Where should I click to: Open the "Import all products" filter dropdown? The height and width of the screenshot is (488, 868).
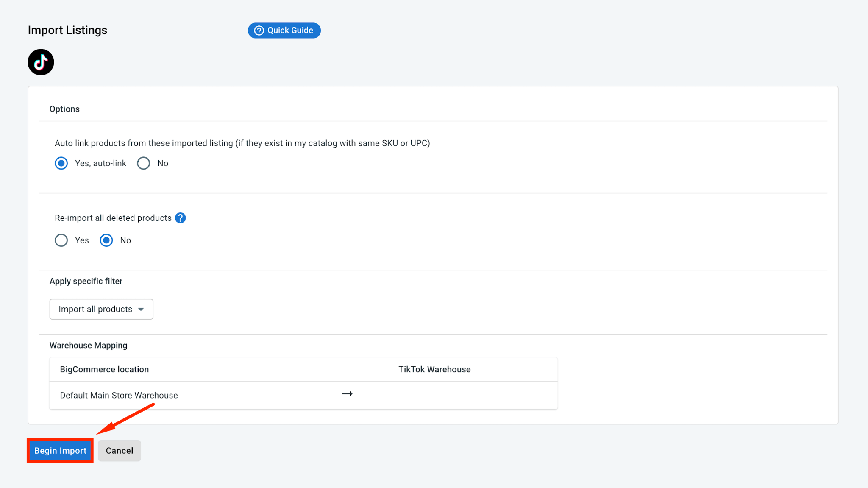click(101, 309)
